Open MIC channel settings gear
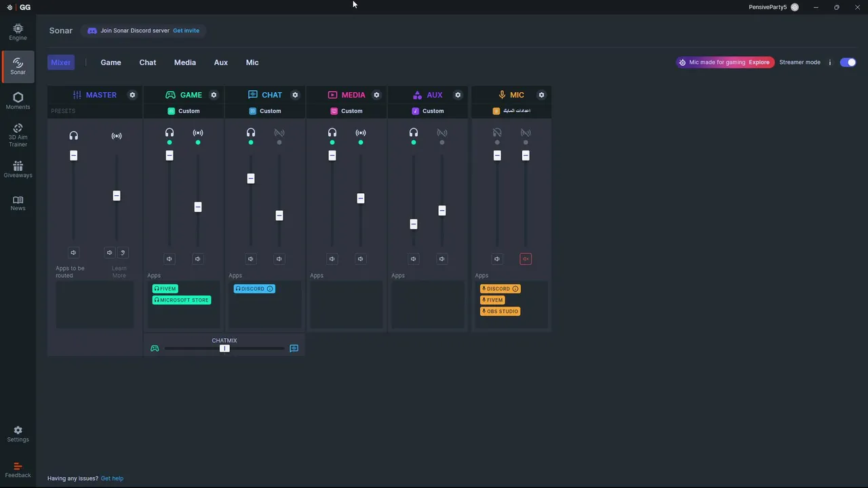The width and height of the screenshot is (868, 488). click(541, 95)
